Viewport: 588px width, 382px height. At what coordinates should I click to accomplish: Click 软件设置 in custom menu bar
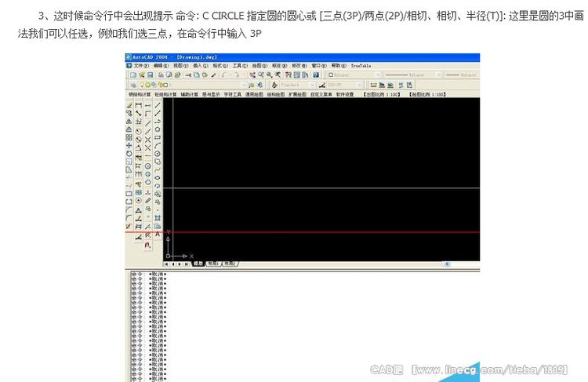[x=345, y=95]
